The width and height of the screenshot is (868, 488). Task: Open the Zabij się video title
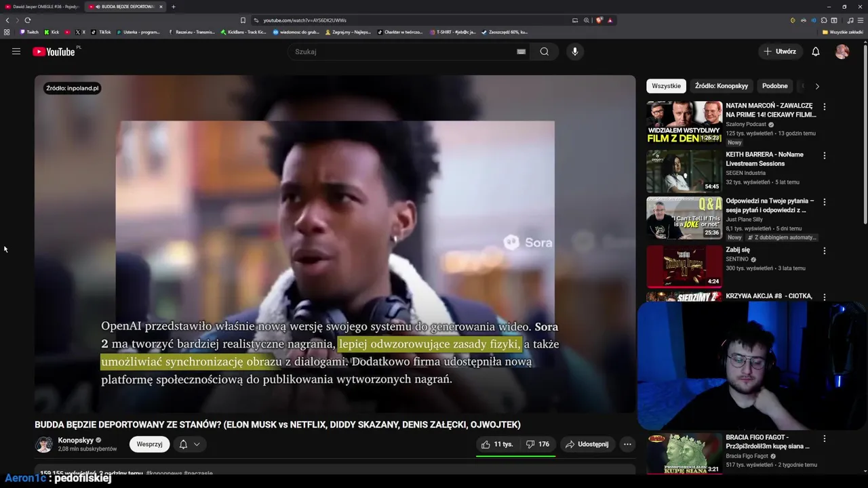click(738, 250)
